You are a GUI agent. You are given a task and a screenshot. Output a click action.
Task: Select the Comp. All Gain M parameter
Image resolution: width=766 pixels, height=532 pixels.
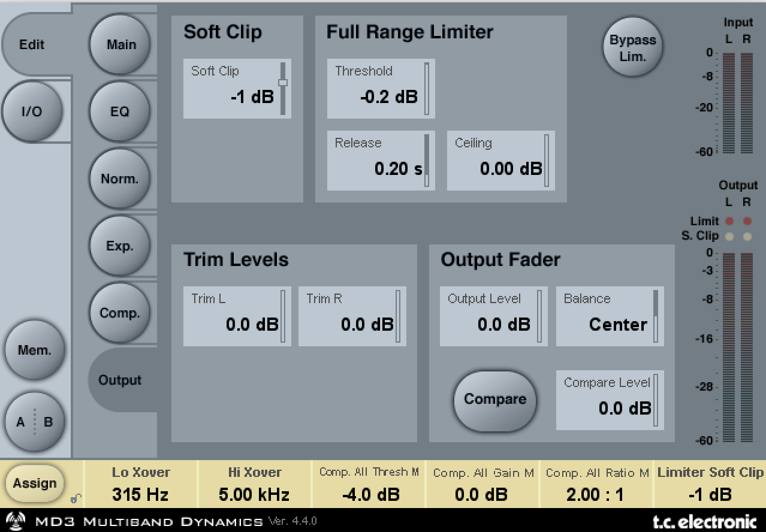tap(482, 483)
